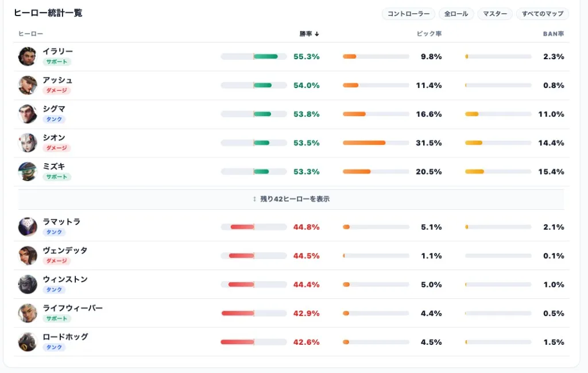Viewport: 588px width, 373px height.
Task: Click the ラマットラ hero name
Action: [61, 222]
